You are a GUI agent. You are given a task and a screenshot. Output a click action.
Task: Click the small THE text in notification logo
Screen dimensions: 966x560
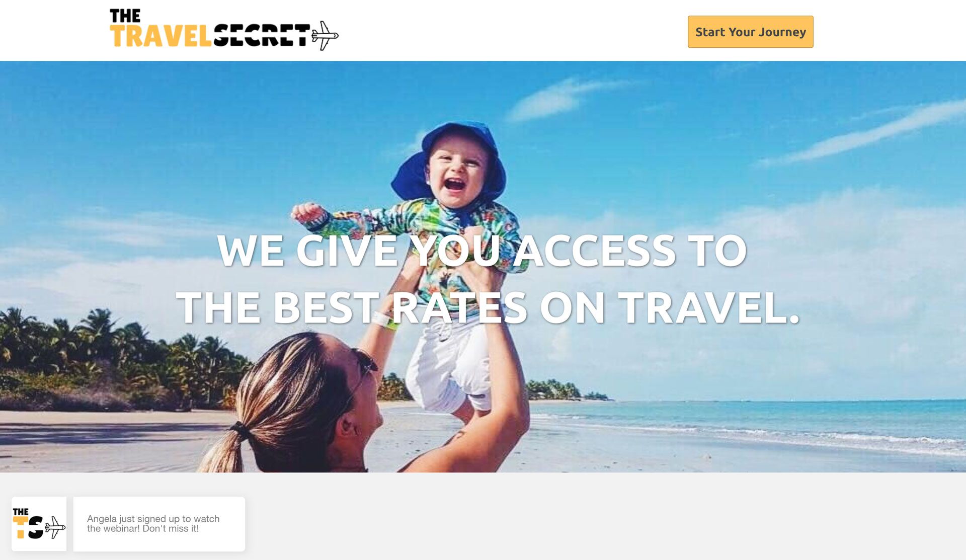(21, 512)
